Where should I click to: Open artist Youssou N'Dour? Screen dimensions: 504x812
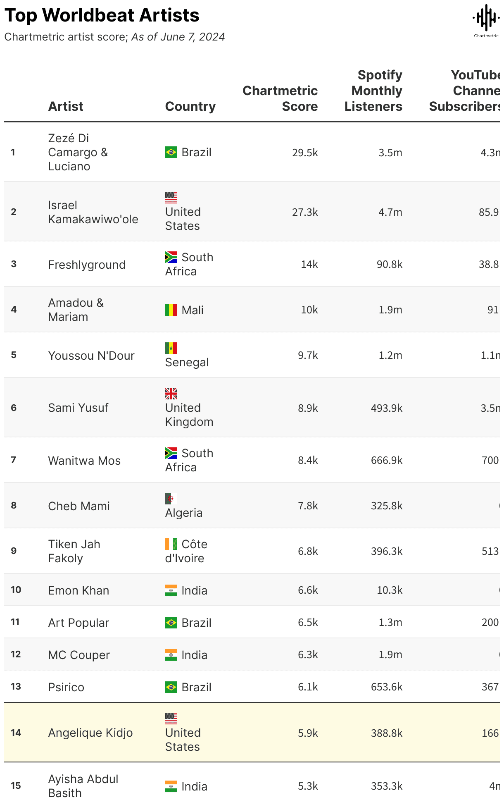click(91, 356)
